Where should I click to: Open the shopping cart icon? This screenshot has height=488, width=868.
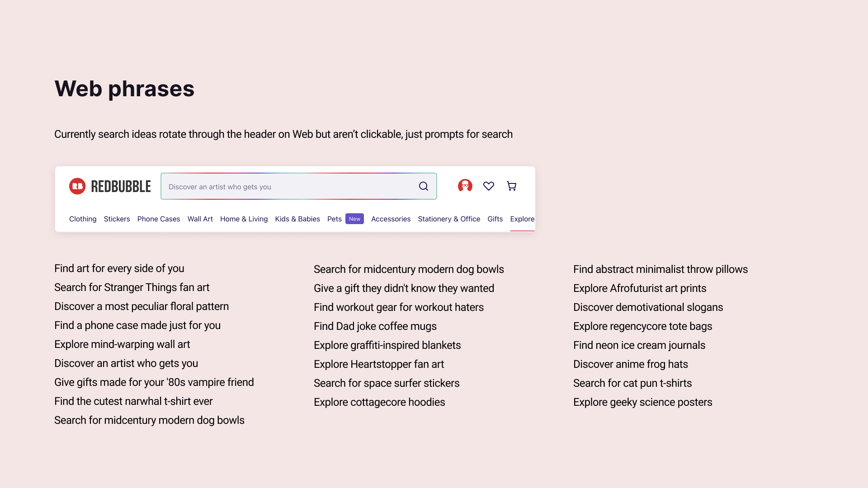(511, 186)
